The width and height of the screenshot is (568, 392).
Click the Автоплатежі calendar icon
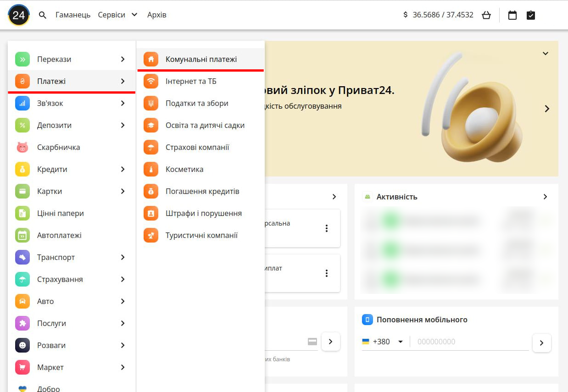22,235
